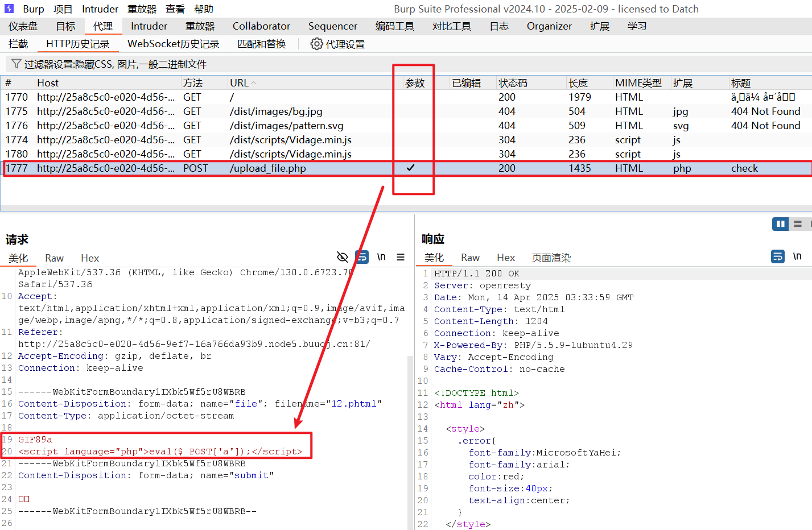Image resolution: width=812 pixels, height=530 pixels.
Task: Click 代理设置 button
Action: [x=337, y=44]
